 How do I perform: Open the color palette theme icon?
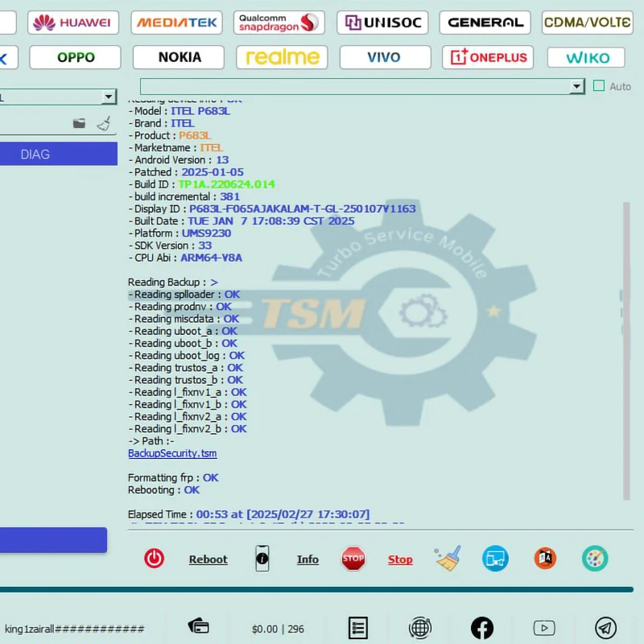[x=595, y=559]
